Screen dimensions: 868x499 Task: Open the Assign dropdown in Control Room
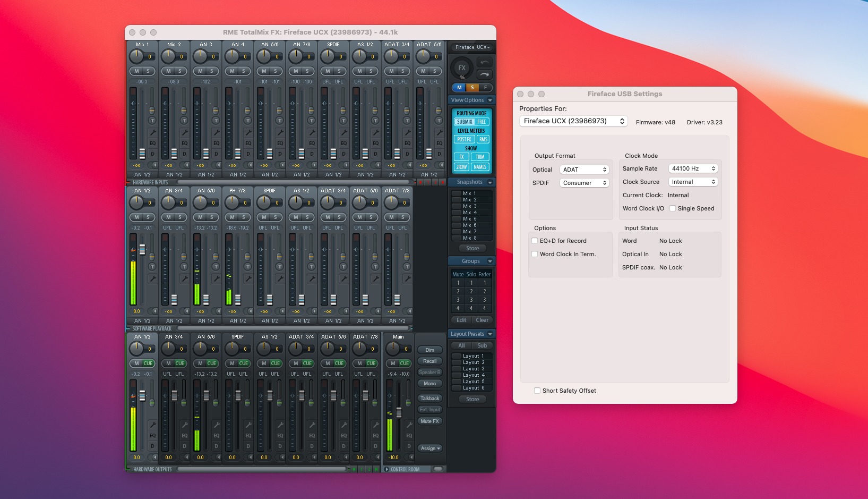coord(430,449)
